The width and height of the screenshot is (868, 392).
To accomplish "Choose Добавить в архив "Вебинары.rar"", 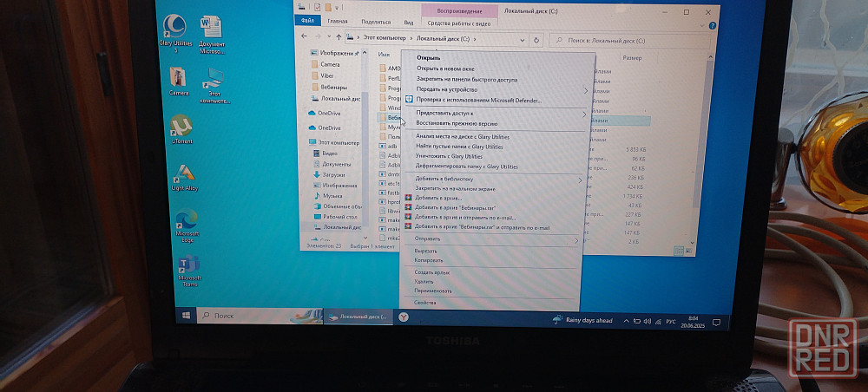I will (455, 208).
